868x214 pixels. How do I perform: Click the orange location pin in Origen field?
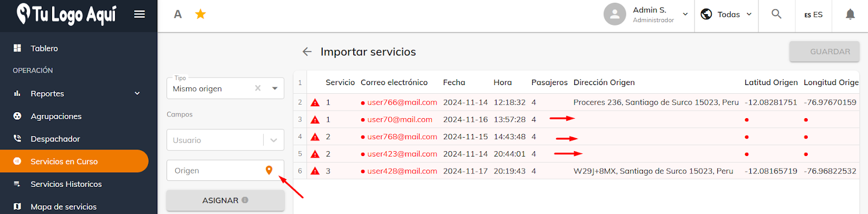tap(269, 170)
